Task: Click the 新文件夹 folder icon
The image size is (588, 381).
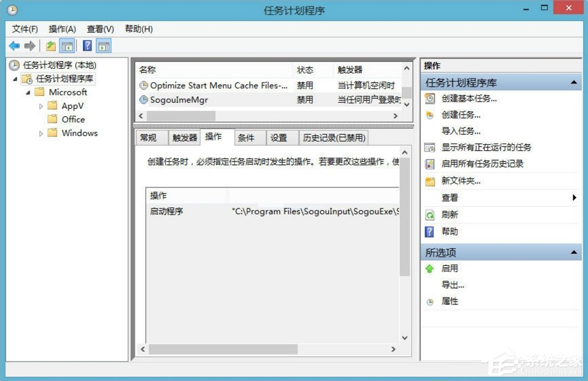Action: point(429,181)
